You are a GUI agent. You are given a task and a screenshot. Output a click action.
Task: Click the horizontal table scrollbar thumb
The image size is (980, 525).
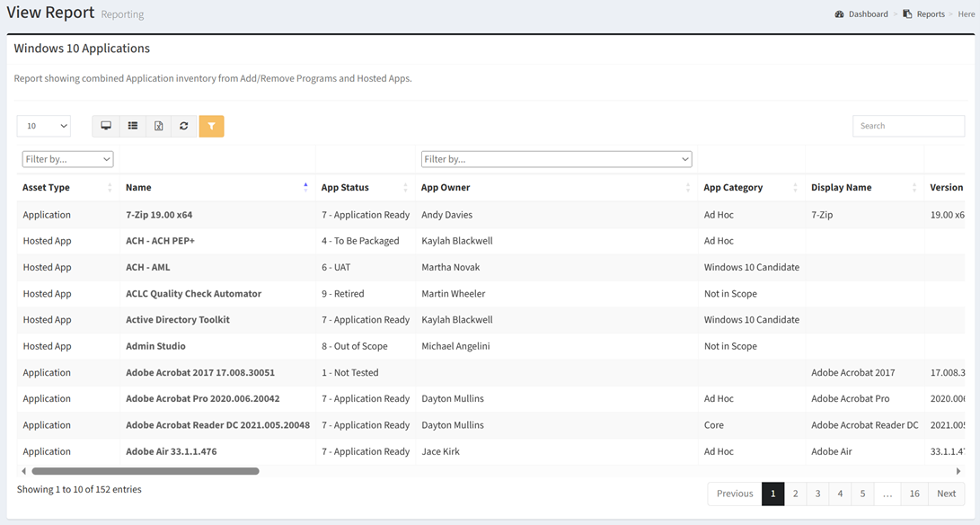point(146,471)
